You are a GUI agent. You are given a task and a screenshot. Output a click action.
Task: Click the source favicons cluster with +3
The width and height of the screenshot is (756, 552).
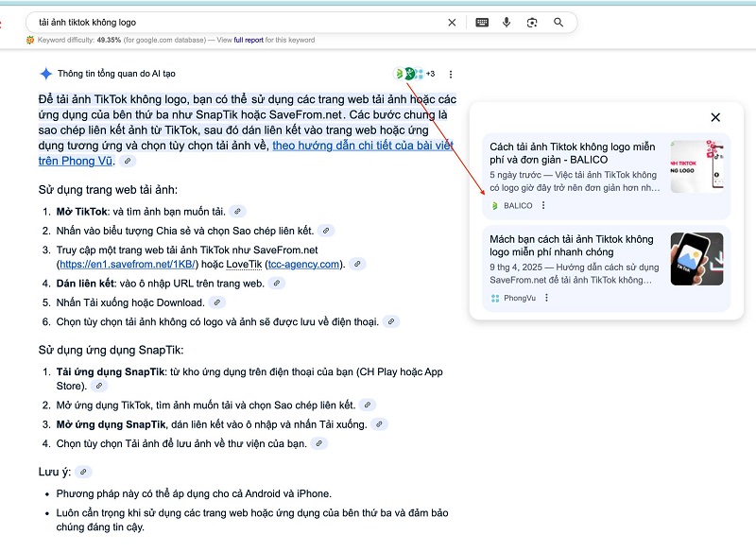[x=414, y=74]
